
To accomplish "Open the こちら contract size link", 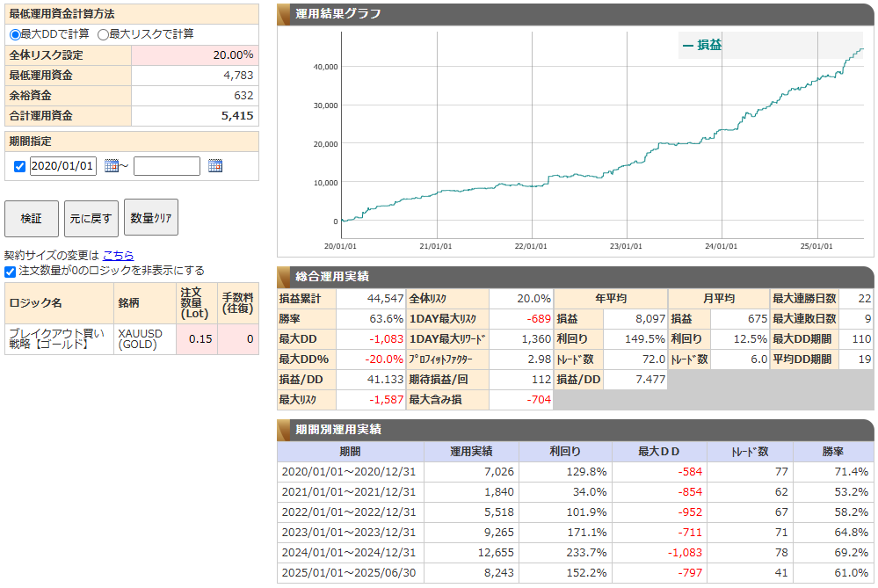I will click(118, 255).
